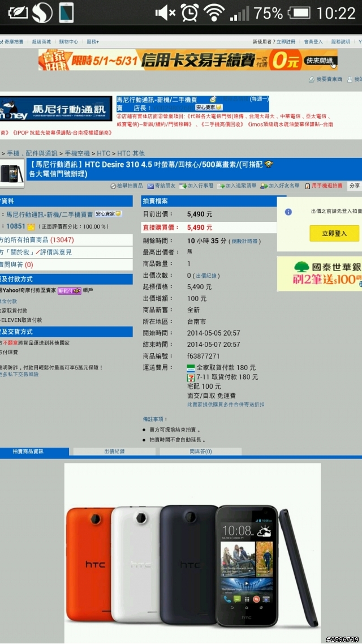Viewport: 362px width, 644px height.
Task: Click the 馬尼行動通訊-新機/二手機買賣 seller name link
Action: (49, 214)
